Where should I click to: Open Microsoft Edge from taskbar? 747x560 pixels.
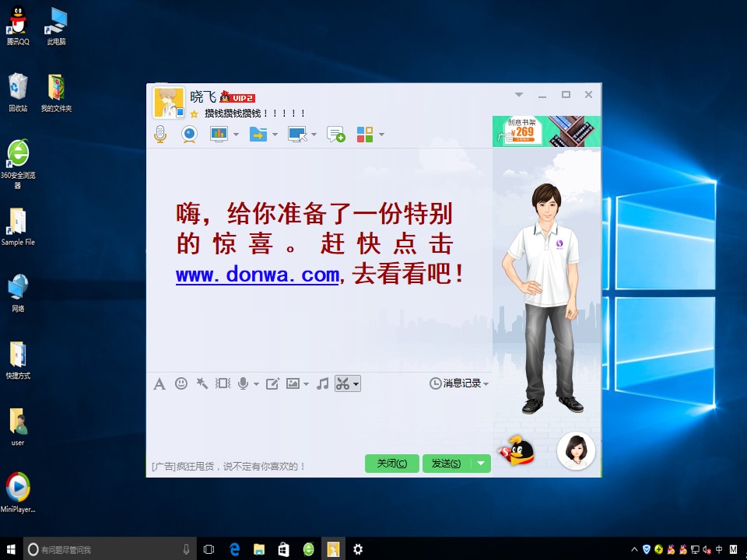click(x=234, y=549)
